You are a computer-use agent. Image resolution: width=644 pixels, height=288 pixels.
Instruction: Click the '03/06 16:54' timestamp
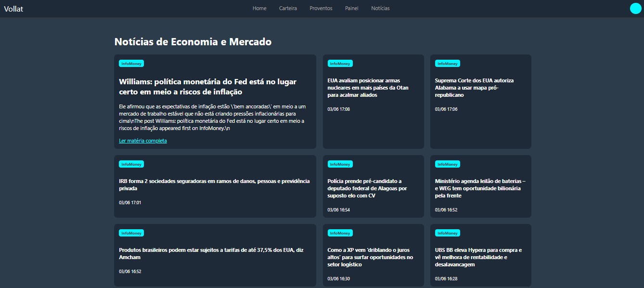click(338, 210)
